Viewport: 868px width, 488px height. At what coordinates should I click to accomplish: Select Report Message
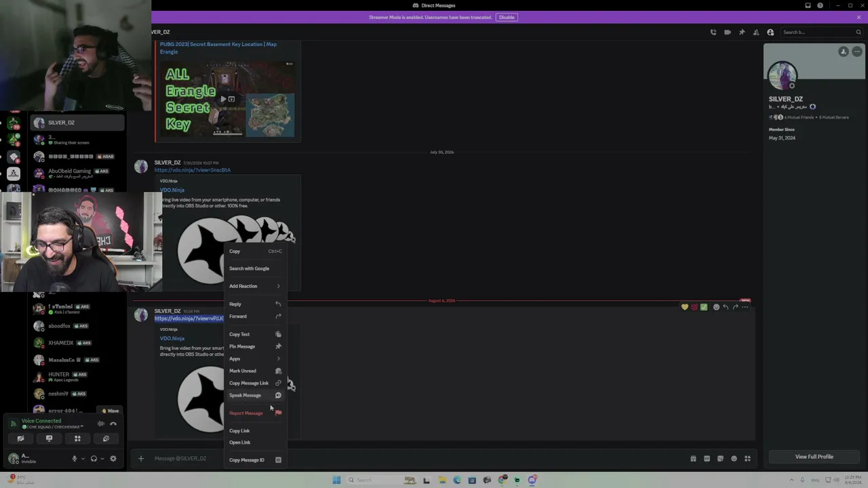click(x=255, y=413)
